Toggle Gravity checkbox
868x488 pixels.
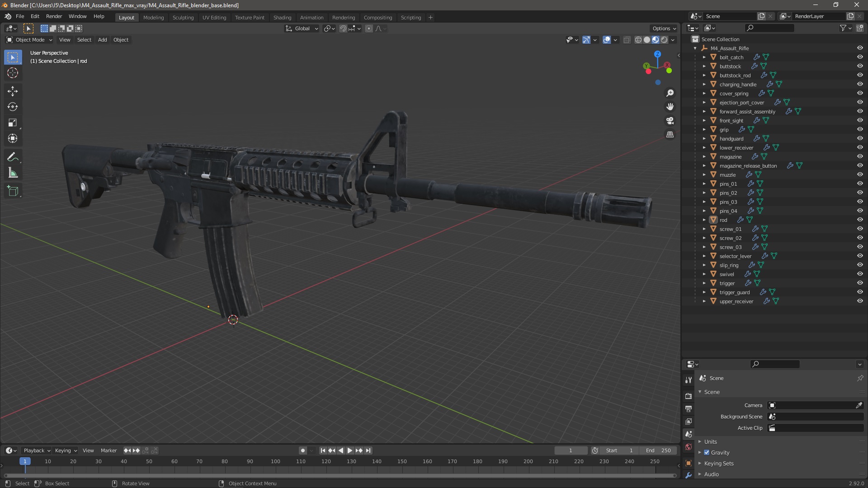click(707, 452)
